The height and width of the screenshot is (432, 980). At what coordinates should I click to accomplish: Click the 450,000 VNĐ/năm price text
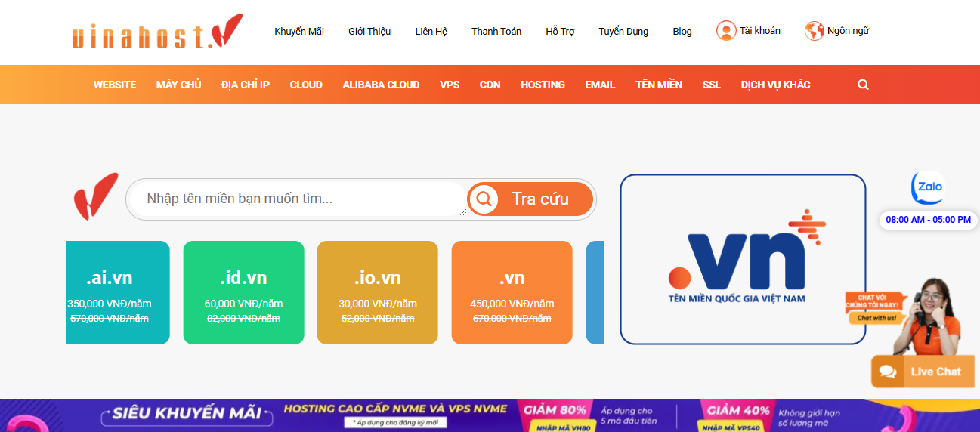coord(512,304)
